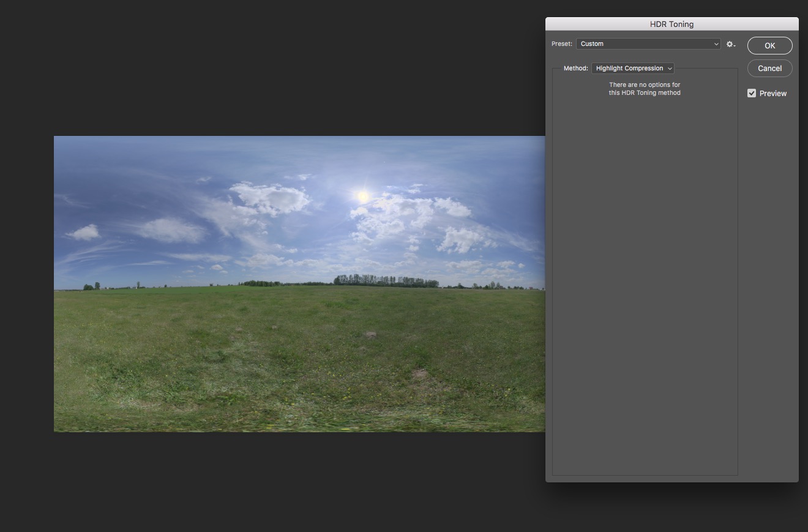This screenshot has width=808, height=532.
Task: Cancel the HDR Toning dialog
Action: pos(770,68)
